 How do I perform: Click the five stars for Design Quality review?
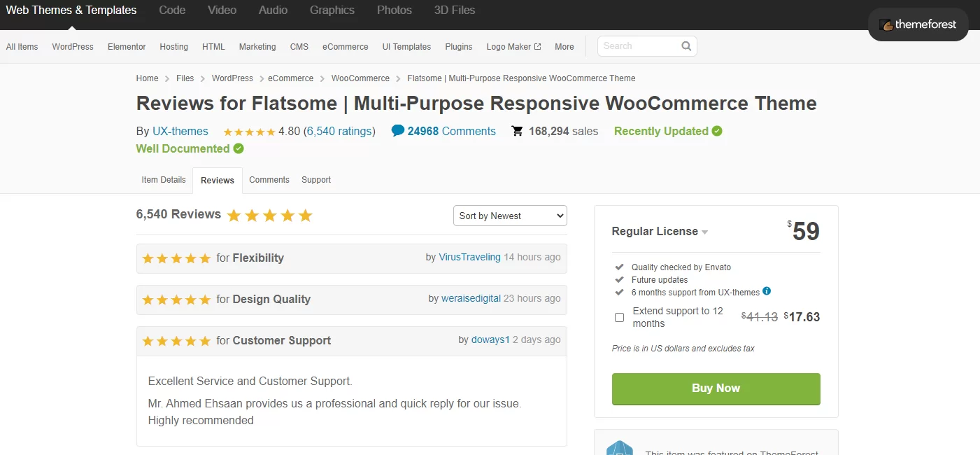click(176, 300)
